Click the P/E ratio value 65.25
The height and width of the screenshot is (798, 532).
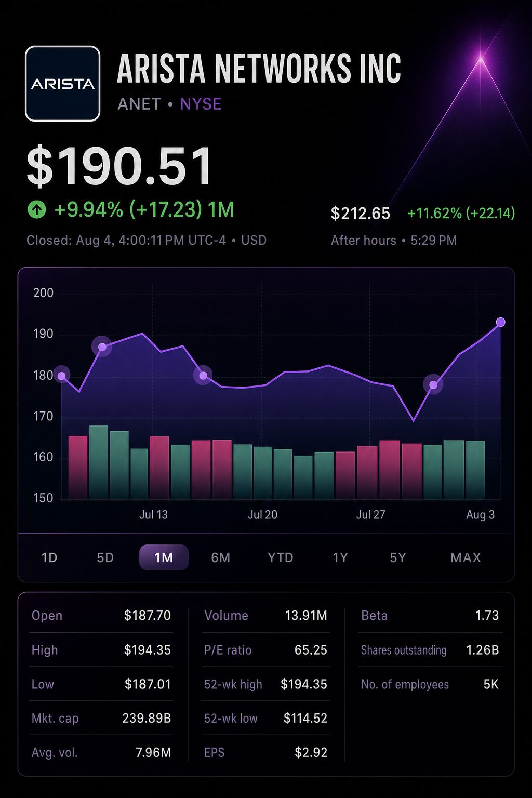click(311, 650)
